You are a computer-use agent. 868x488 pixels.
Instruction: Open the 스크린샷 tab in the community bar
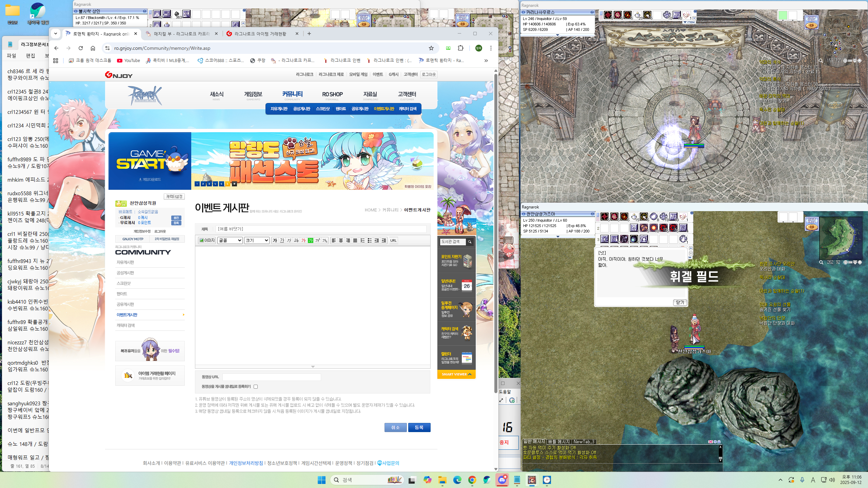(x=322, y=109)
